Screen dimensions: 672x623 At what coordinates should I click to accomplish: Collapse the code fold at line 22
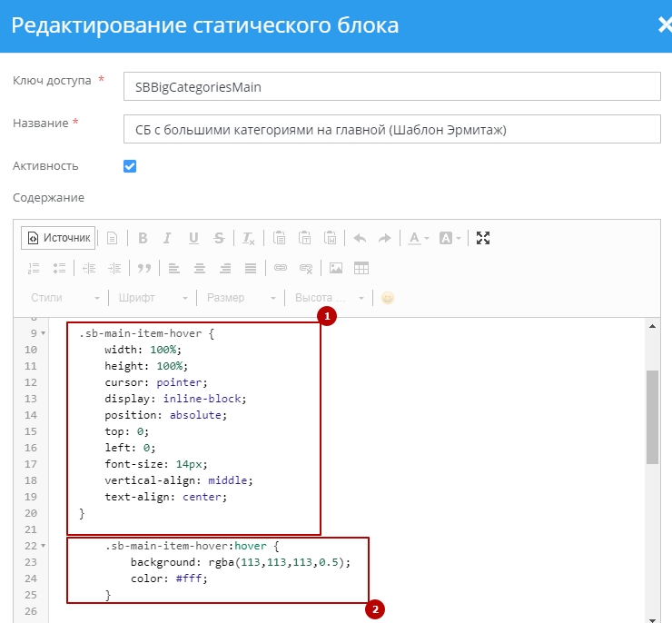(43, 546)
